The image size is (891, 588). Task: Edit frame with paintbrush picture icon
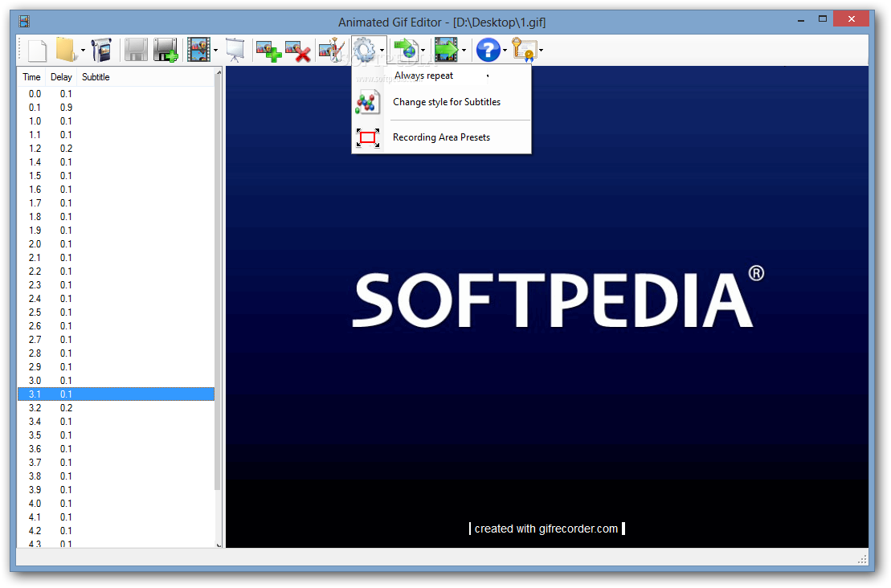point(332,50)
